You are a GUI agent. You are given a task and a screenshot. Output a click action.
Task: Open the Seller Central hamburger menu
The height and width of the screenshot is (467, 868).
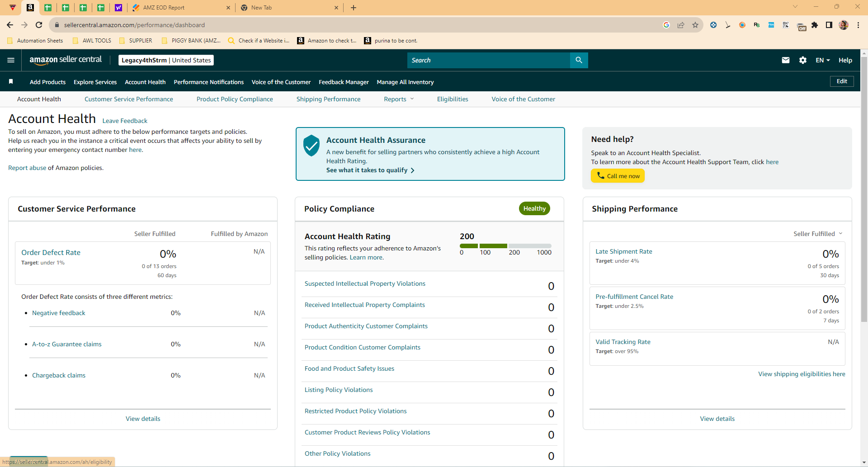11,60
